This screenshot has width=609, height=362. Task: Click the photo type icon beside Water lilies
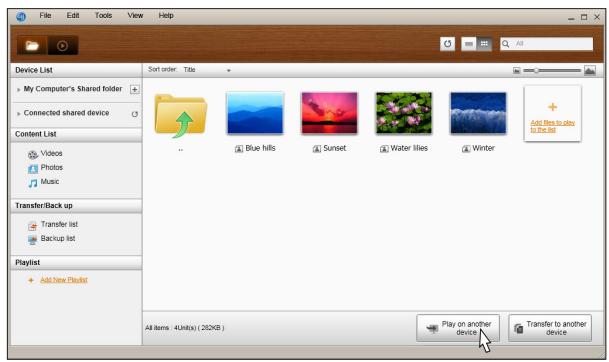tap(384, 149)
